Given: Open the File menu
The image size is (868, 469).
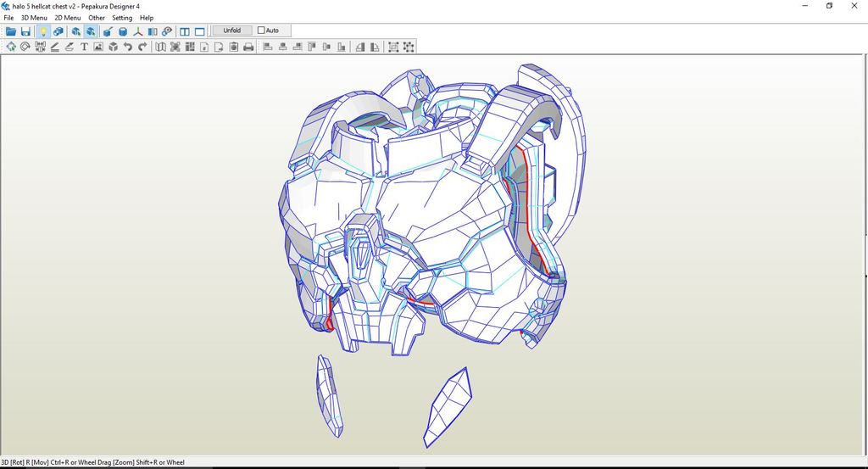Looking at the screenshot, I should (8, 18).
